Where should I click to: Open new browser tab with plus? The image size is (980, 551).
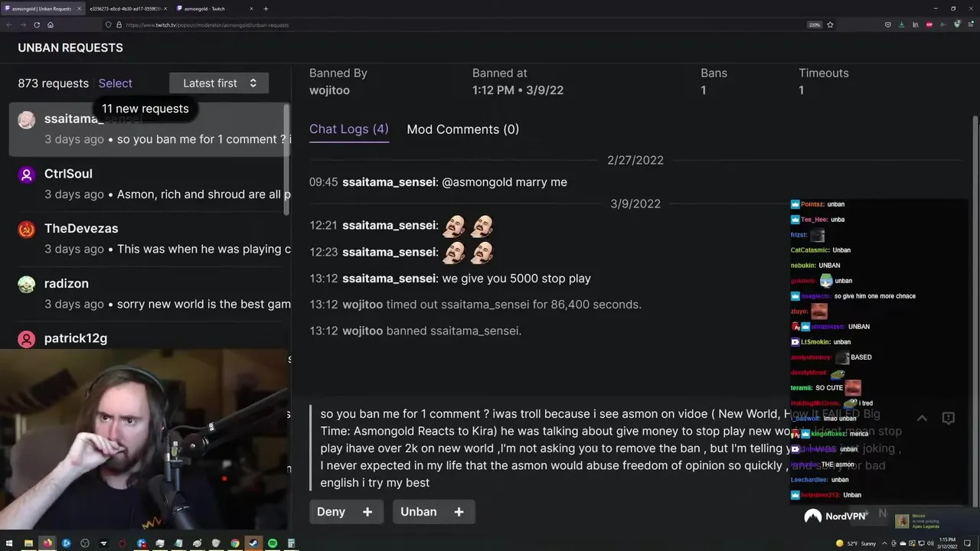point(266,8)
